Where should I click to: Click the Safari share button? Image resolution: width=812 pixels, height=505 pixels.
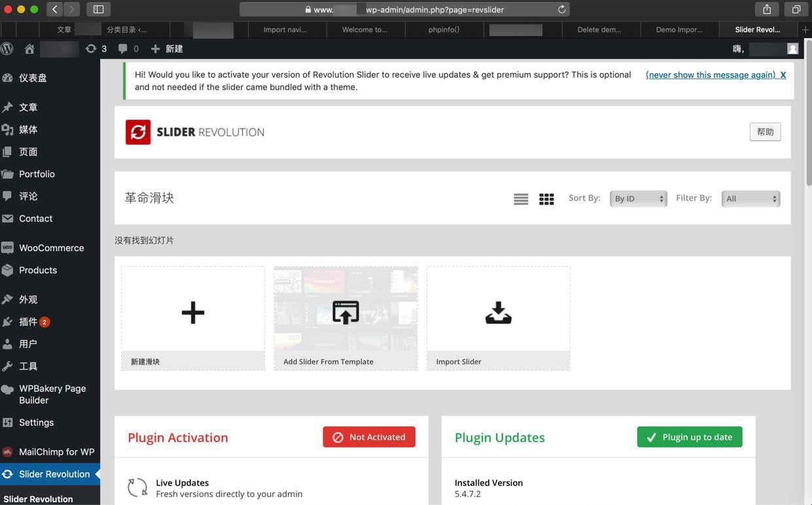tap(766, 9)
